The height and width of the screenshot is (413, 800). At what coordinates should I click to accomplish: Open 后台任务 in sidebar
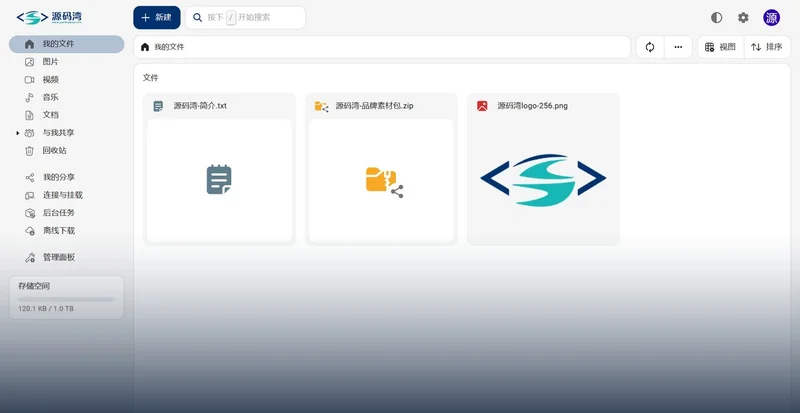click(66, 213)
